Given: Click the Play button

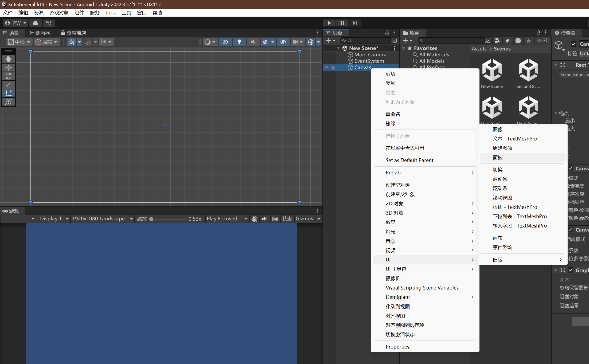Looking at the screenshot, I should (x=329, y=23).
